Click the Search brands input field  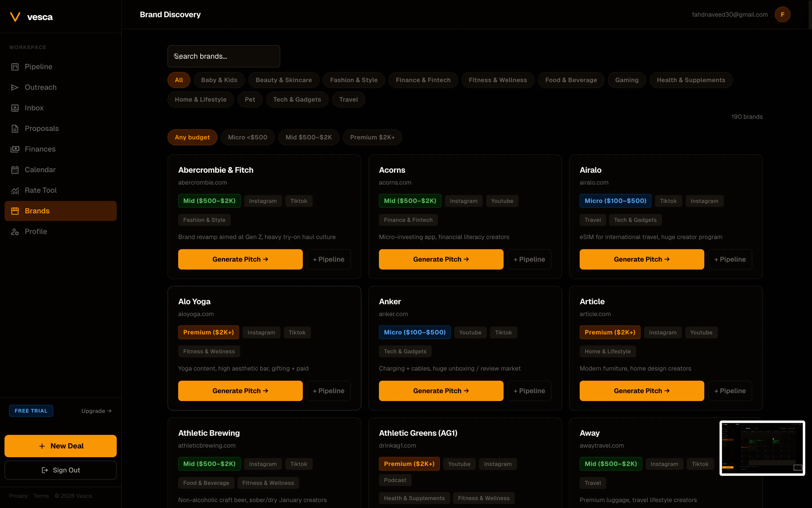click(224, 56)
